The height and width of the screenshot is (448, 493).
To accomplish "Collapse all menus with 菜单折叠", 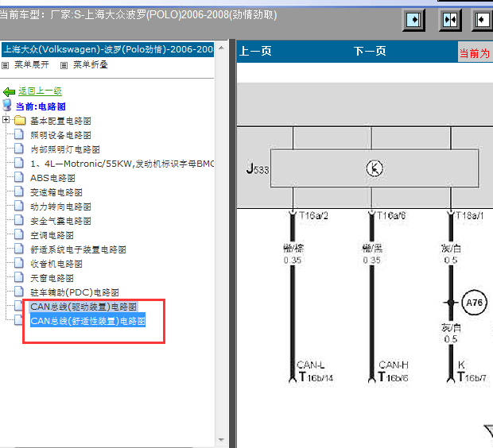I will [x=91, y=64].
